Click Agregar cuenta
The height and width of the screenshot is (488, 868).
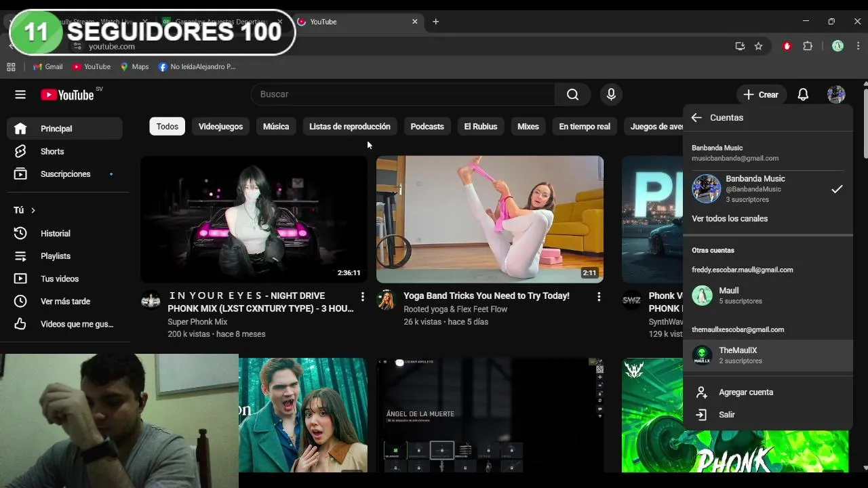pos(768,392)
